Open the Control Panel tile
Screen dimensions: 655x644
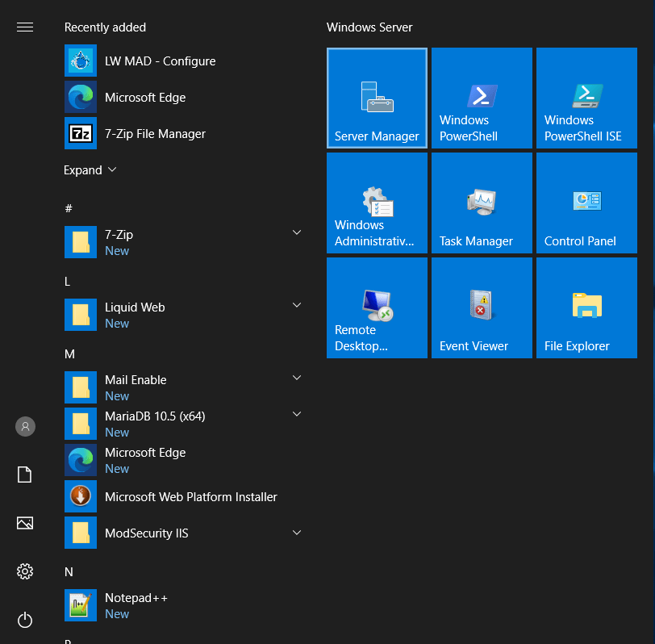click(x=586, y=203)
